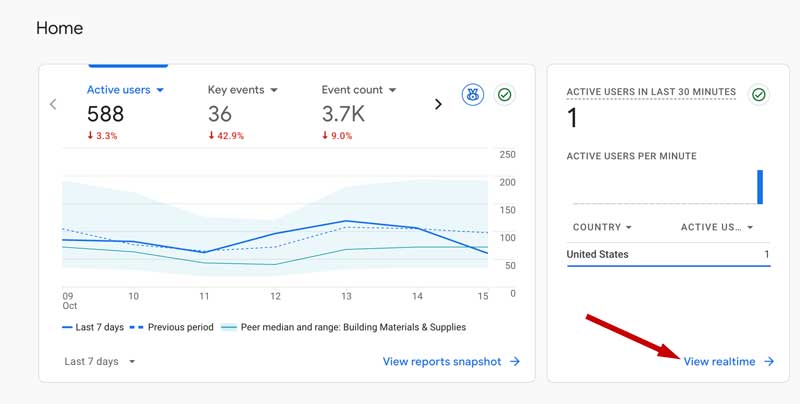Viewport: 800px width, 404px height.
Task: Select the 36 Key events value
Action: [219, 114]
